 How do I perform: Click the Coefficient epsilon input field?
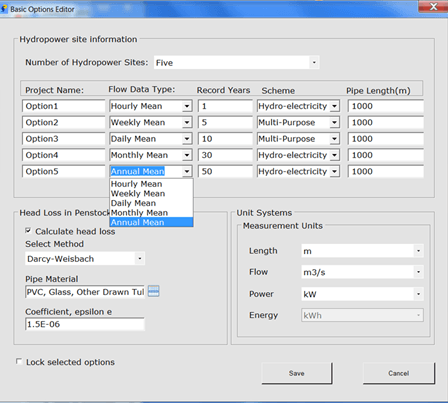pos(85,324)
